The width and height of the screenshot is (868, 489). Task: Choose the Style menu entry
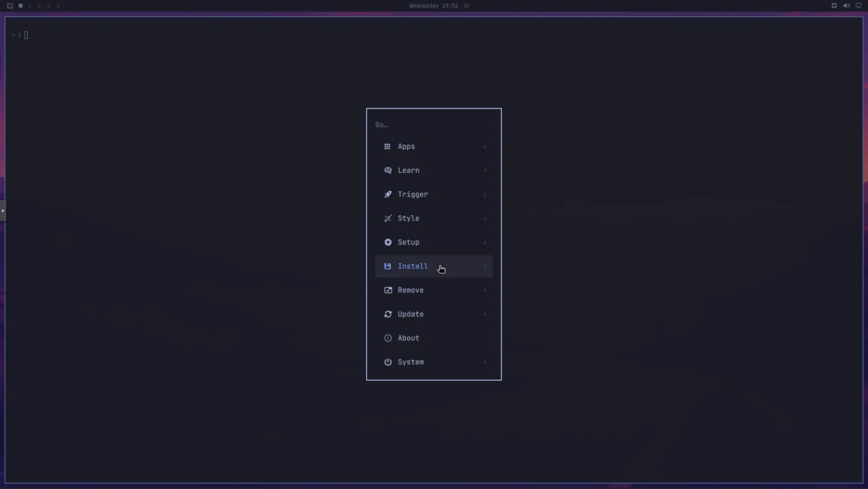(x=434, y=218)
